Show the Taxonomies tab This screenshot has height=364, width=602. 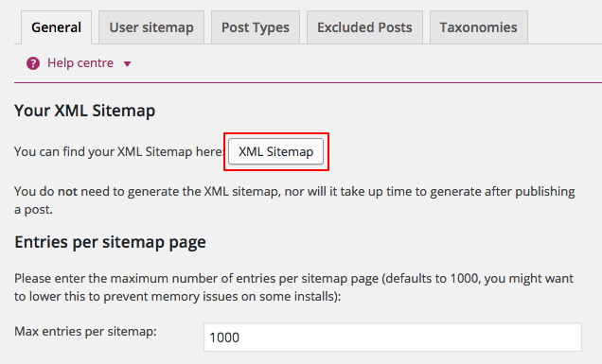[x=478, y=27]
